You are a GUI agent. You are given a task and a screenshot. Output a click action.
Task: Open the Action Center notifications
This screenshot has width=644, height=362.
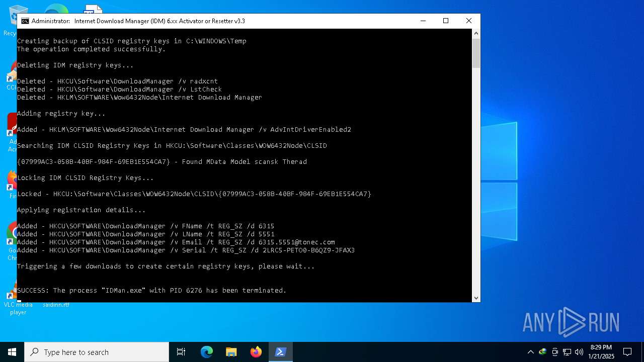(627, 352)
